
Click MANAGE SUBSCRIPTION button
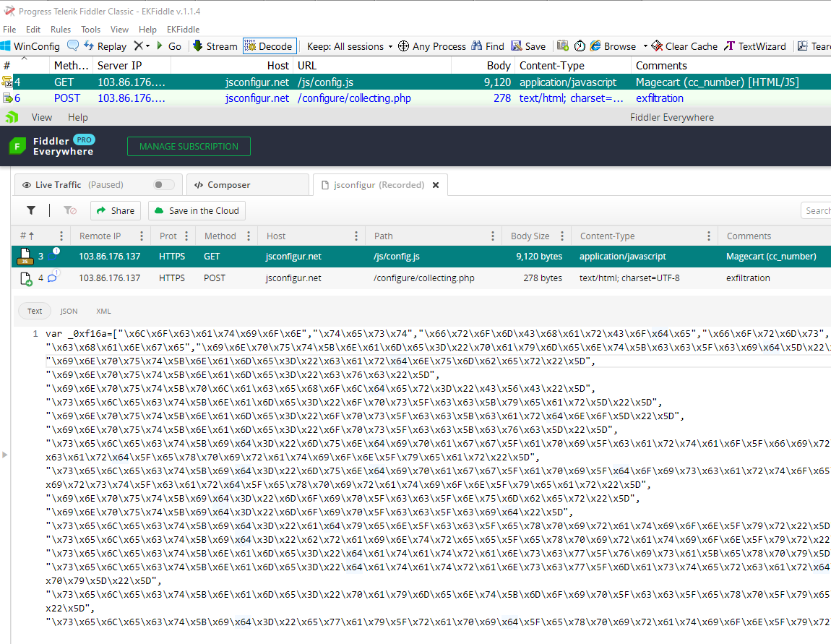pos(189,146)
